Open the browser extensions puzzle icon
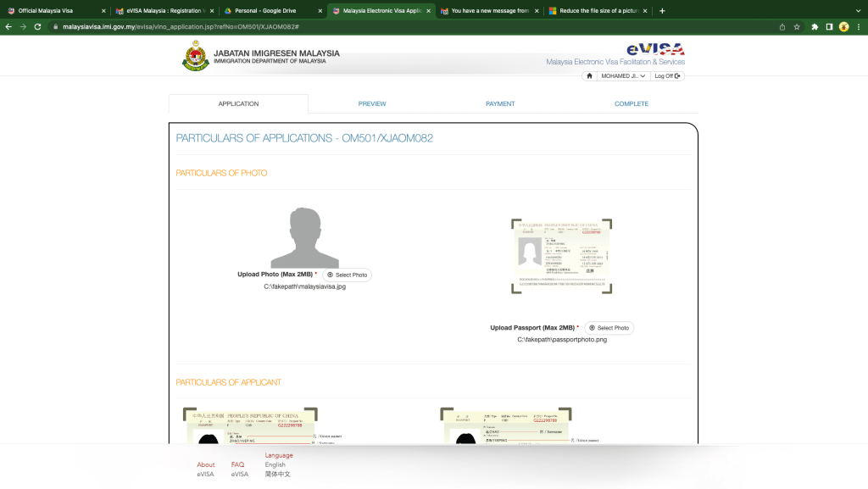The height and width of the screenshot is (489, 868). coord(815,26)
